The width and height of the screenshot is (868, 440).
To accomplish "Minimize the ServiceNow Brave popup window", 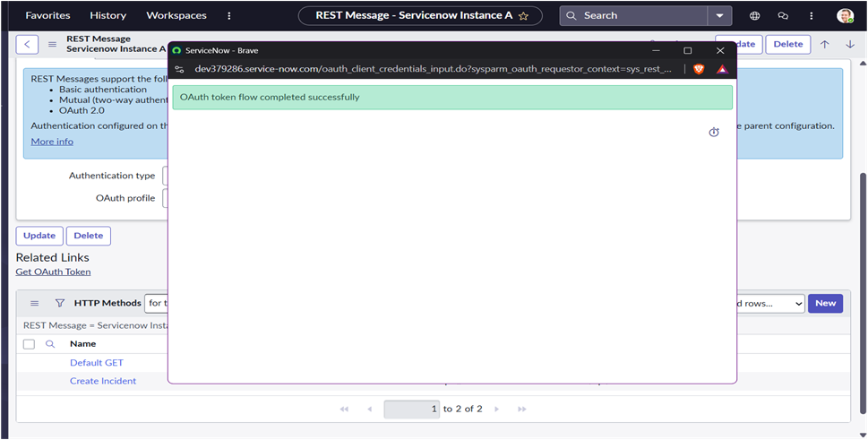I will point(656,50).
